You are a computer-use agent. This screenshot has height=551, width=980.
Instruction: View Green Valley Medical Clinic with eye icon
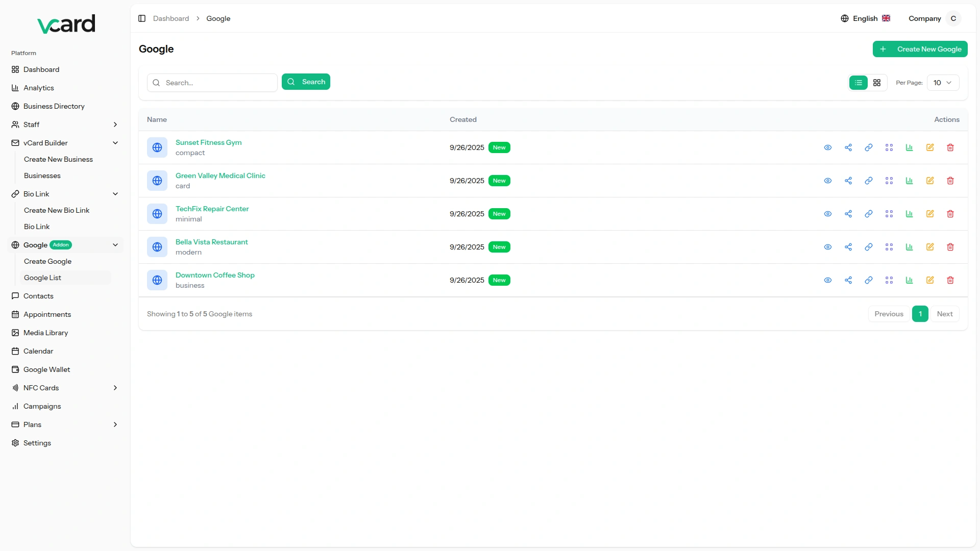[x=828, y=181]
